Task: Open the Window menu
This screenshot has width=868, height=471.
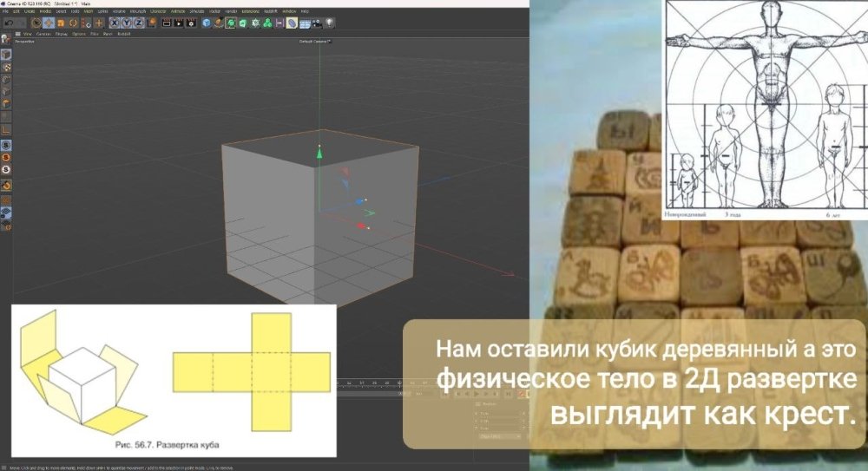Action: click(289, 11)
